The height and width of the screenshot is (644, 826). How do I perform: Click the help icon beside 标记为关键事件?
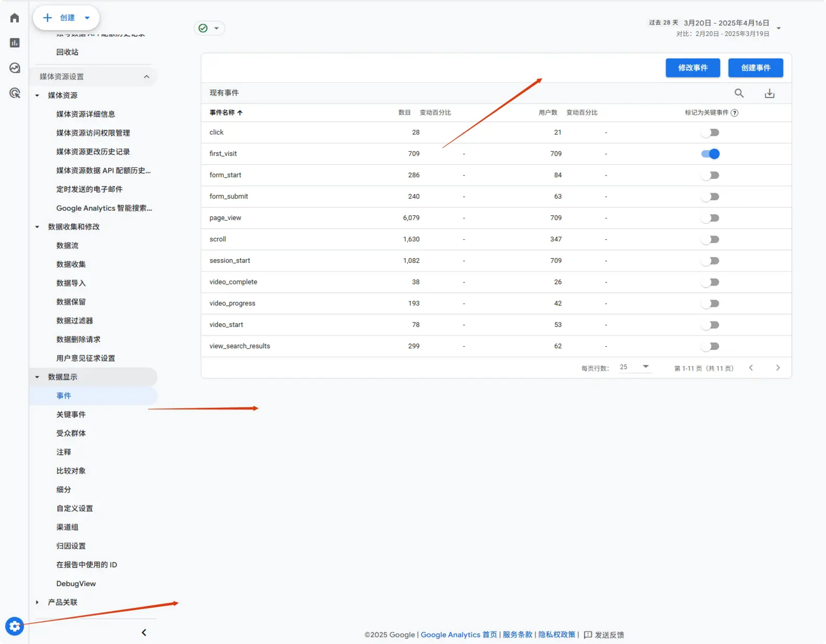pos(735,113)
